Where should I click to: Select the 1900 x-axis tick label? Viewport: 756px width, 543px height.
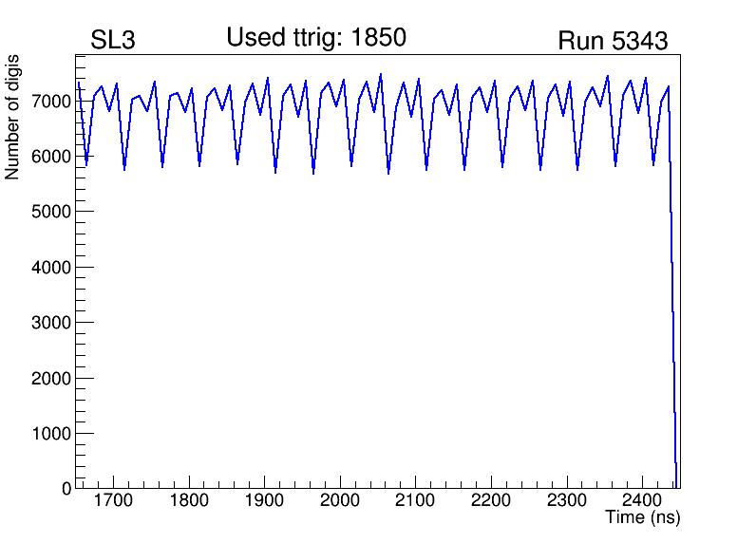coord(264,500)
